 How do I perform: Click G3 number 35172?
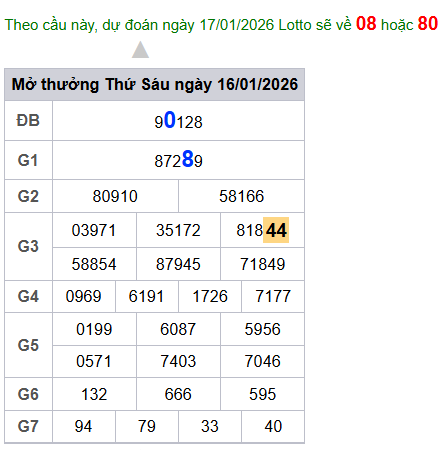click(178, 230)
